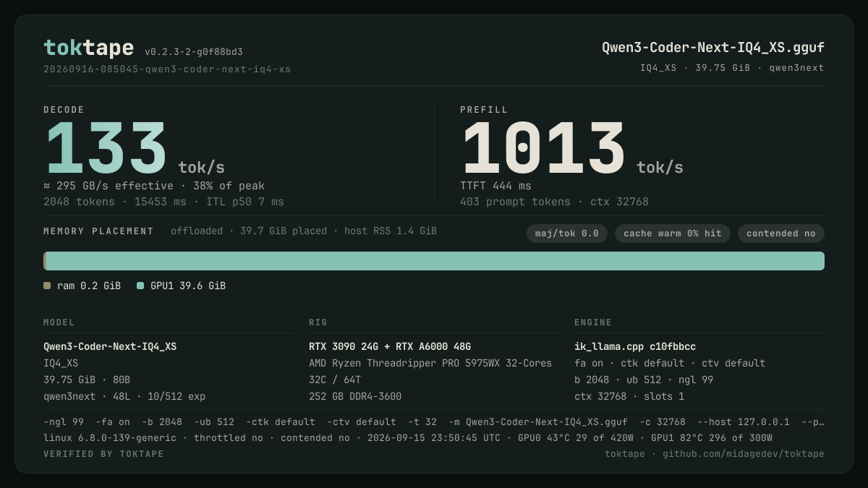This screenshot has height=488, width=868.
Task: Click the b 2048 · ub 512 · ngl 99 row
Action: (x=644, y=380)
